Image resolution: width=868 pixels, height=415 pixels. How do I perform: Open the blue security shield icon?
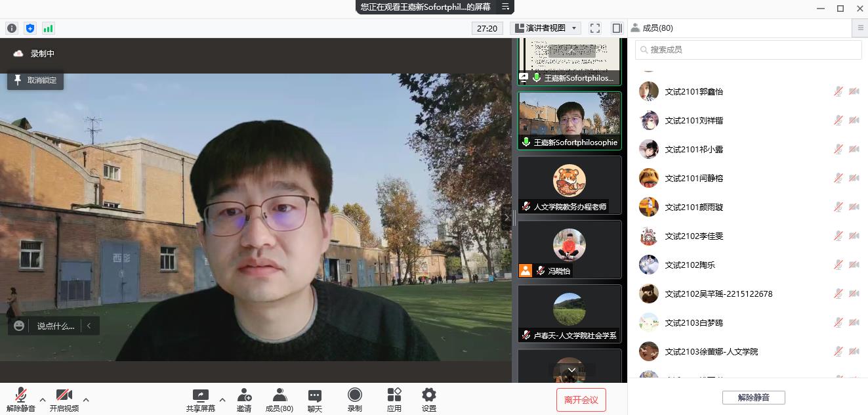pos(30,28)
